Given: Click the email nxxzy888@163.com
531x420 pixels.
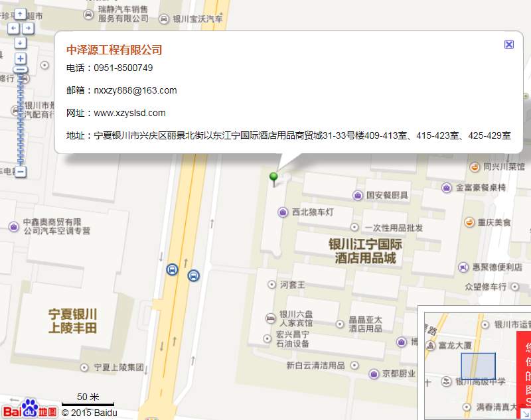Looking at the screenshot, I should pos(135,90).
